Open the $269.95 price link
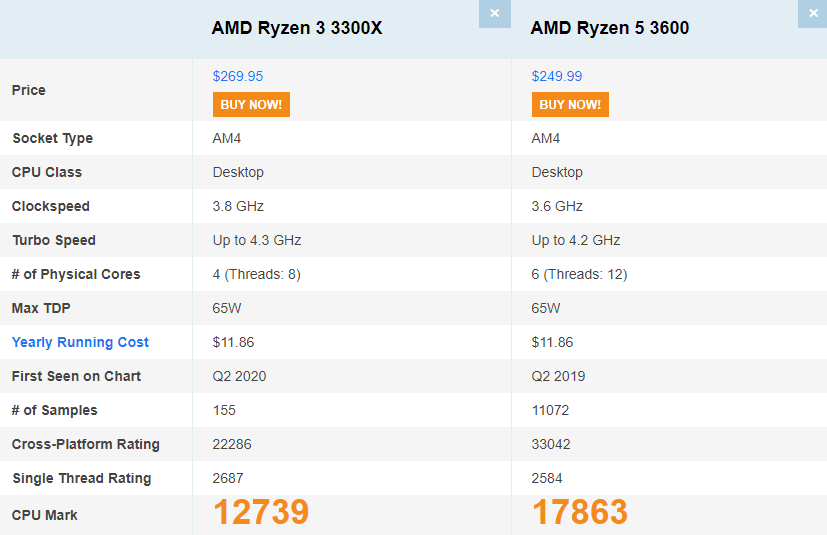The width and height of the screenshot is (827, 535). coord(238,76)
